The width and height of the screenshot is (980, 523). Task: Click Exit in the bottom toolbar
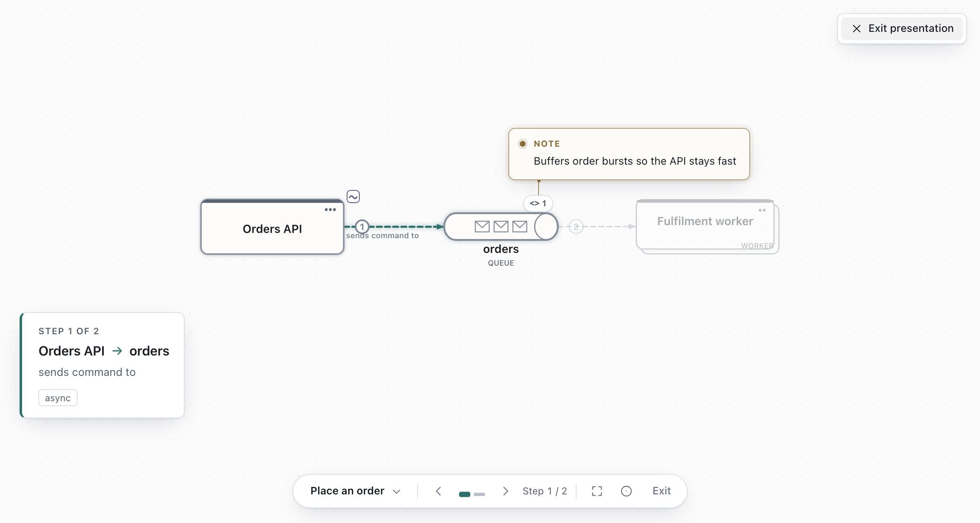point(661,491)
